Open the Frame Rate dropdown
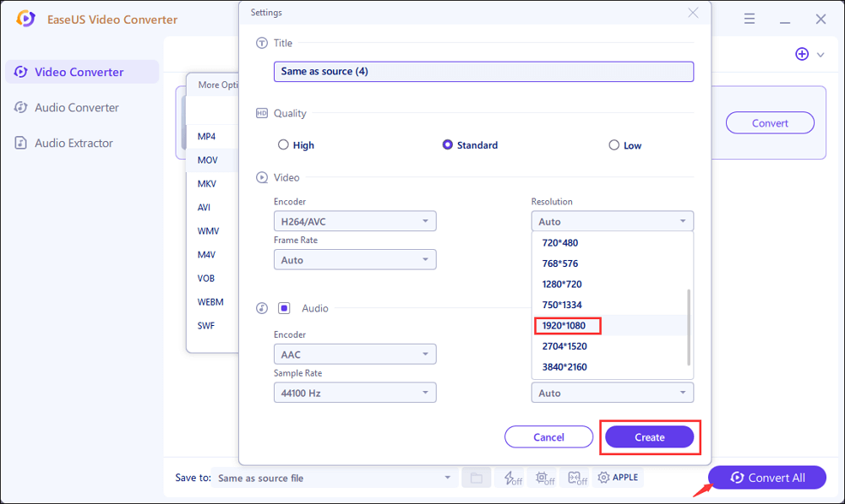This screenshot has width=845, height=504. coord(355,259)
